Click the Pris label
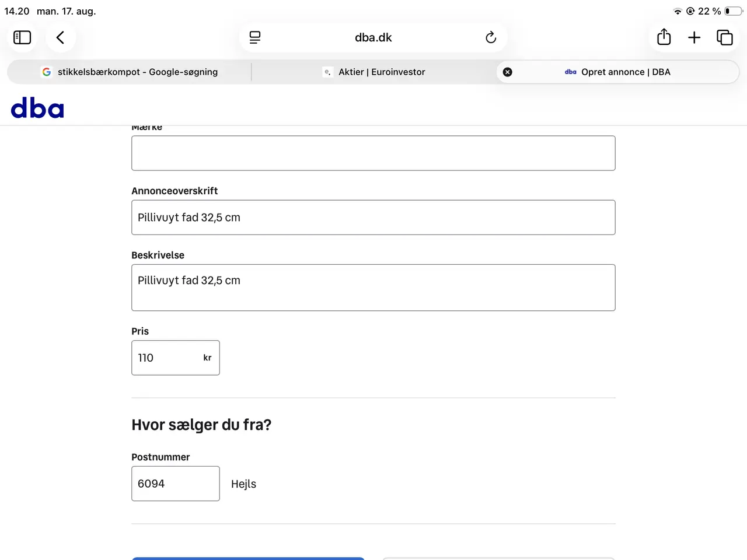 [140, 331]
